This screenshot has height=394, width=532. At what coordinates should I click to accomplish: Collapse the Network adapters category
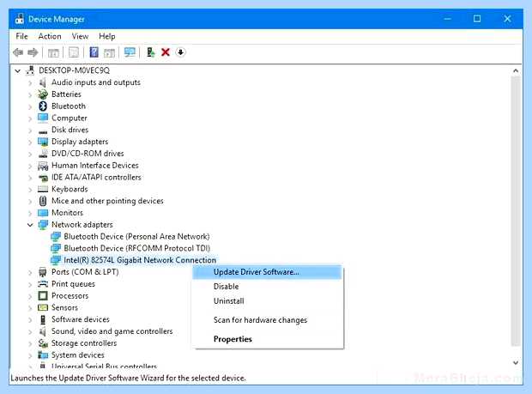click(30, 225)
